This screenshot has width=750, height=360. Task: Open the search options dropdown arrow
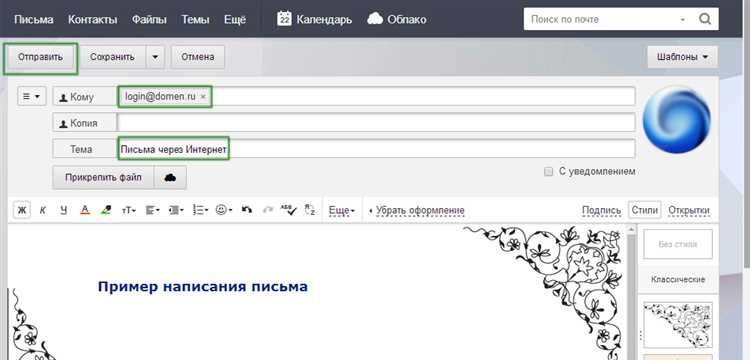tap(683, 20)
